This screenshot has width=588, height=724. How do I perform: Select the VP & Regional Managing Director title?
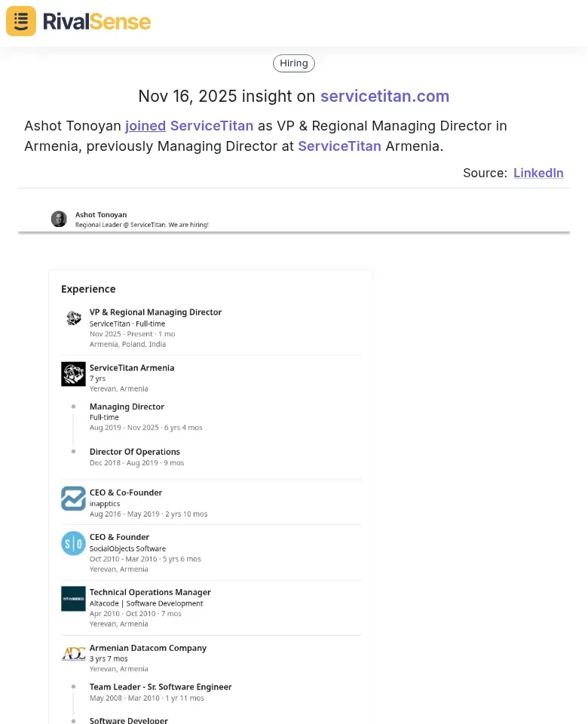click(x=155, y=312)
